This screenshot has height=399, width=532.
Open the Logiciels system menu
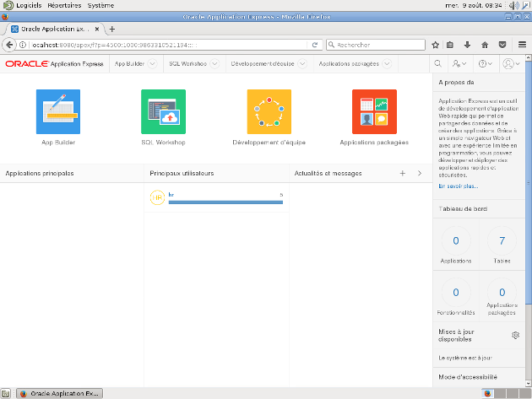(x=29, y=5)
